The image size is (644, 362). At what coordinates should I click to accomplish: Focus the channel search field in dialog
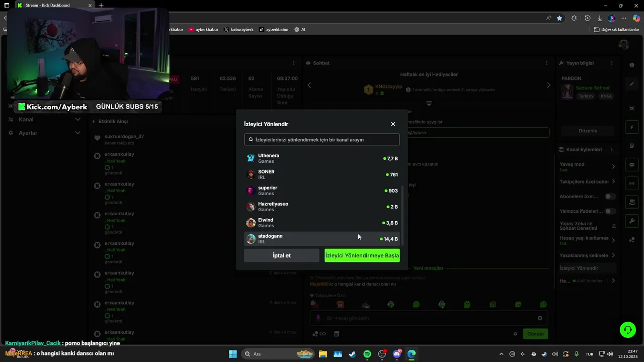point(322,139)
